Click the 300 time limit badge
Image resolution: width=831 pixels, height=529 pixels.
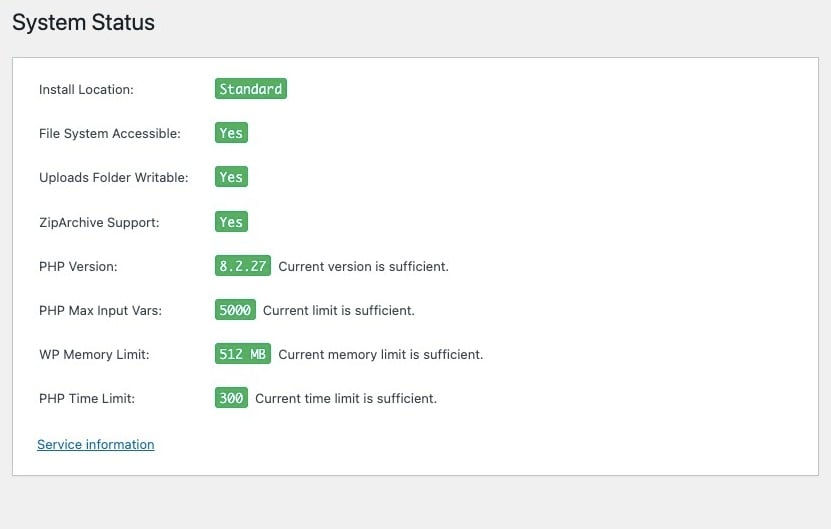coord(231,398)
